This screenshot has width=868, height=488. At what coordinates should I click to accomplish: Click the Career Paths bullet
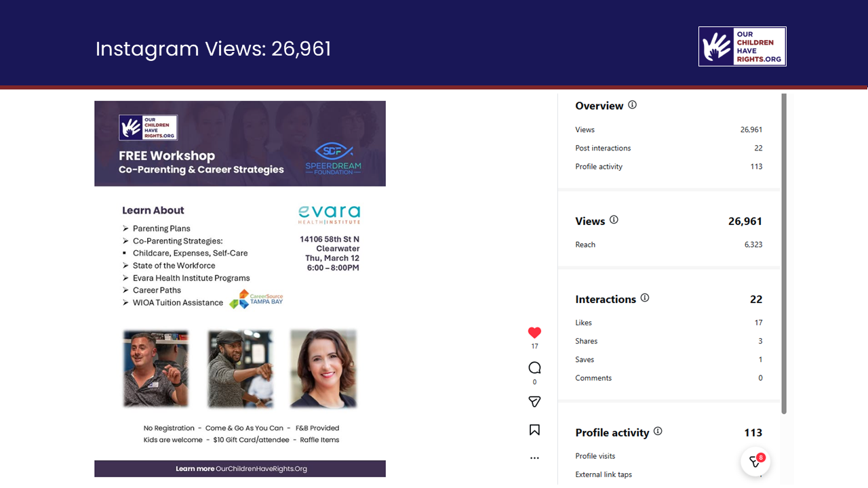coord(157,290)
